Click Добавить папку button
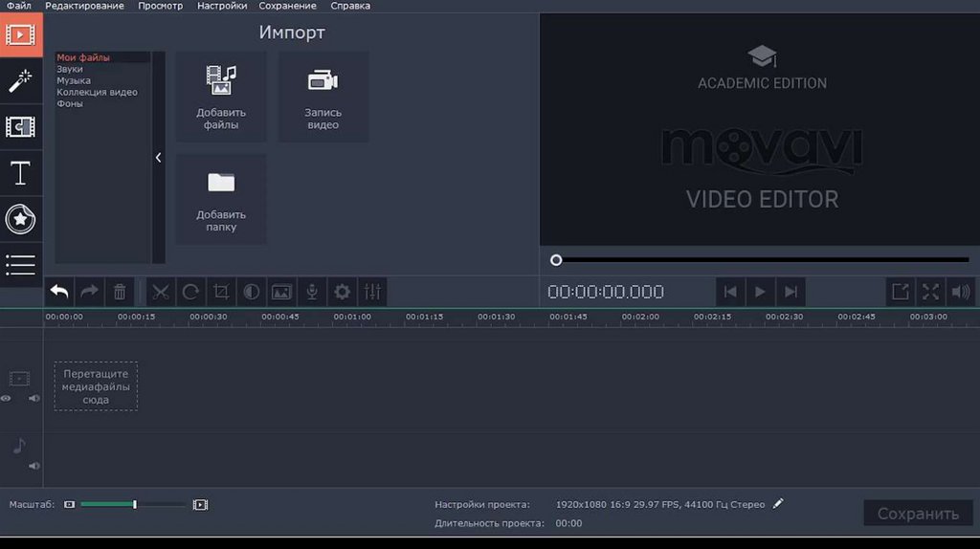980x549 pixels. click(221, 199)
